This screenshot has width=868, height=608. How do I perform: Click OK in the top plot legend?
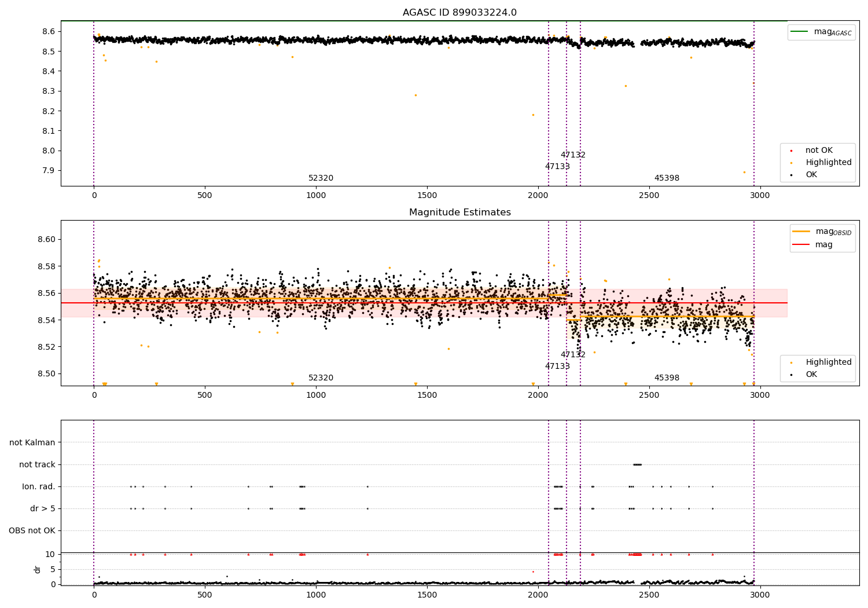tap(811, 175)
